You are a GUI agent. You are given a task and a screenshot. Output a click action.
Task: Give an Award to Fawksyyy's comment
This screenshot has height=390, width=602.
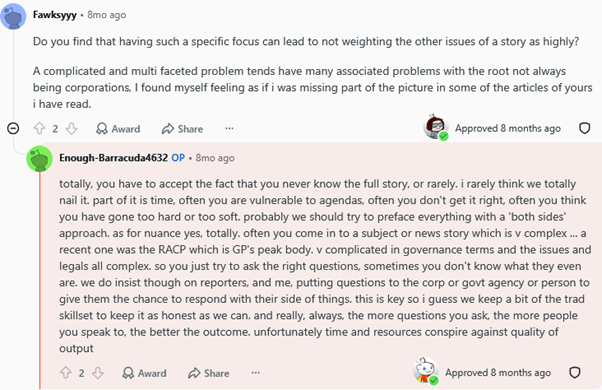click(118, 129)
